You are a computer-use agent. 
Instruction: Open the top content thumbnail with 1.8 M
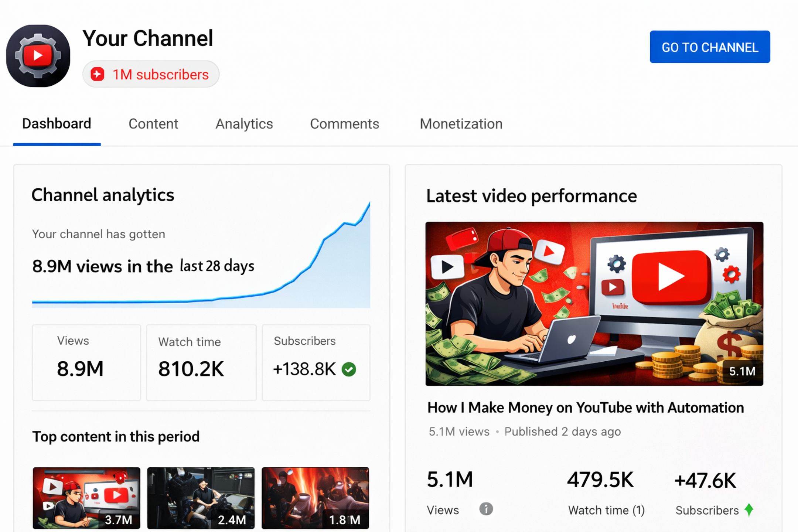(315, 498)
